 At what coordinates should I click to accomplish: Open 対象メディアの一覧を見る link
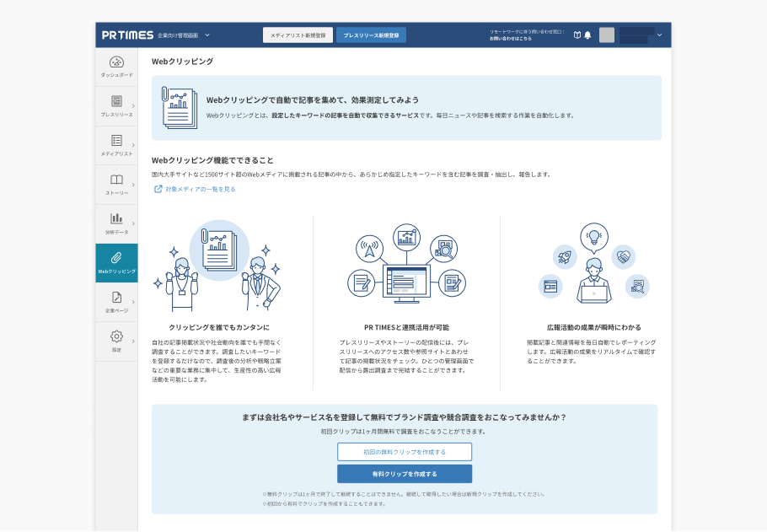click(x=201, y=189)
